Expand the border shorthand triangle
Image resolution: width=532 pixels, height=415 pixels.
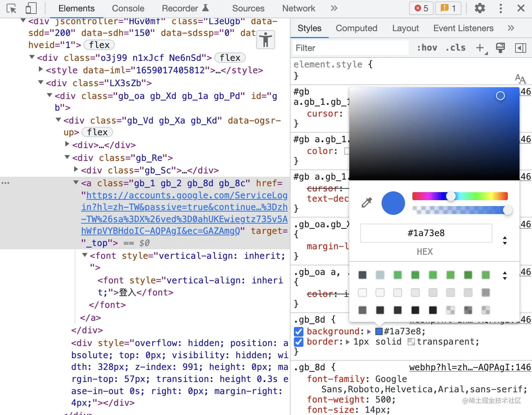(348, 342)
